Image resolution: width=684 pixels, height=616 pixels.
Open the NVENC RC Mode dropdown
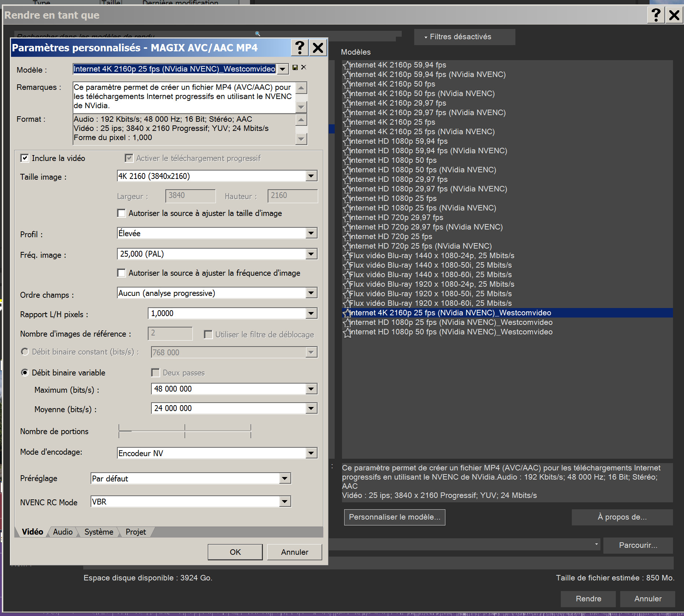pyautogui.click(x=285, y=502)
